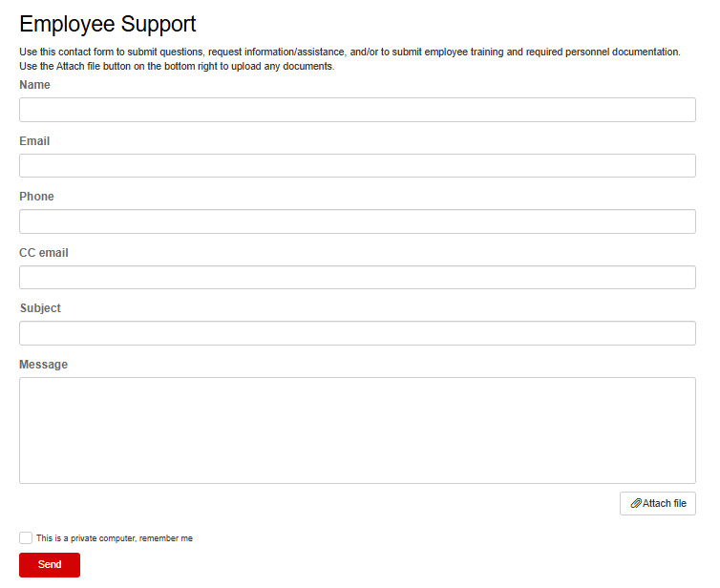Select the Phone input field
Image resolution: width=720 pixels, height=588 pixels.
tap(357, 221)
